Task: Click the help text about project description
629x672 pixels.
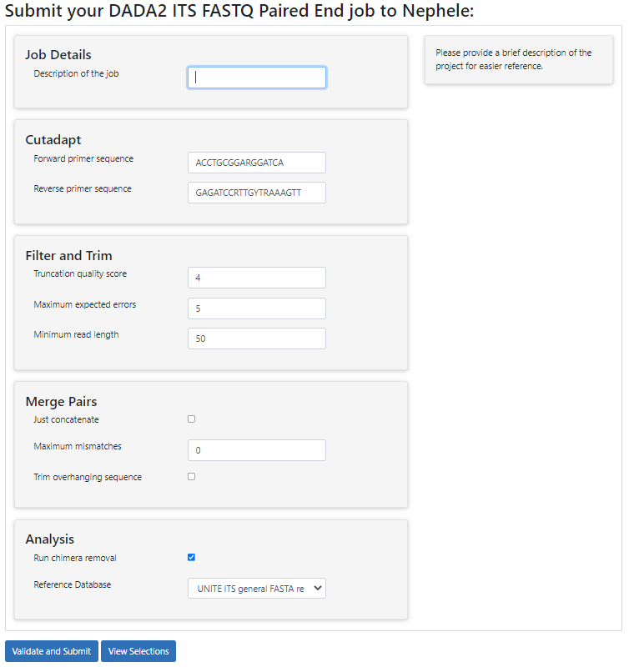Action: coord(514,59)
